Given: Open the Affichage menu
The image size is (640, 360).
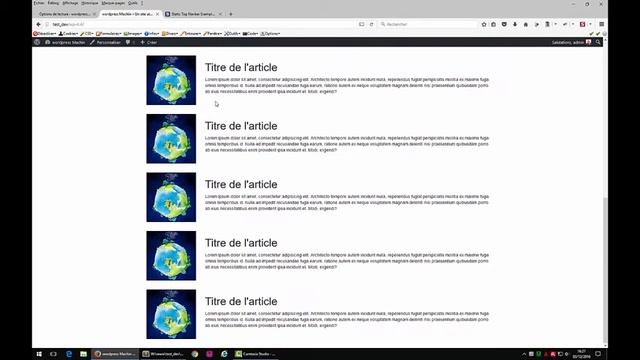Looking at the screenshot, I should (70, 3).
